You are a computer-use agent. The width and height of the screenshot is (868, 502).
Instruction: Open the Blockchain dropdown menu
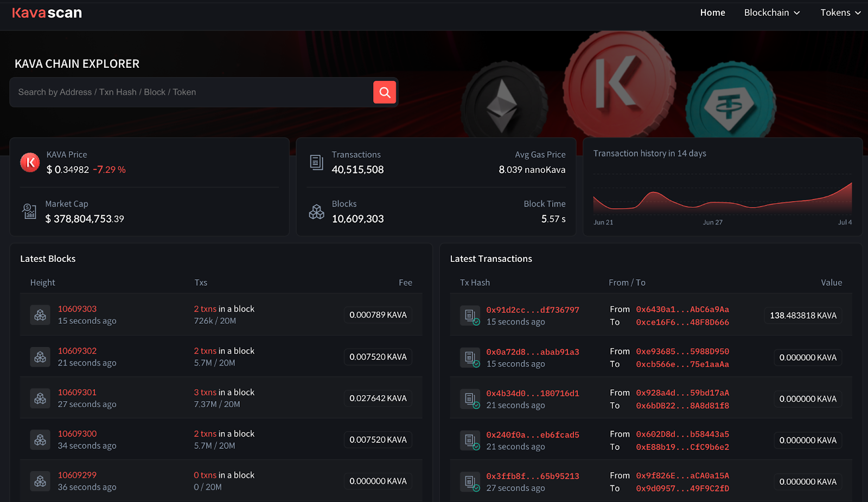click(772, 12)
